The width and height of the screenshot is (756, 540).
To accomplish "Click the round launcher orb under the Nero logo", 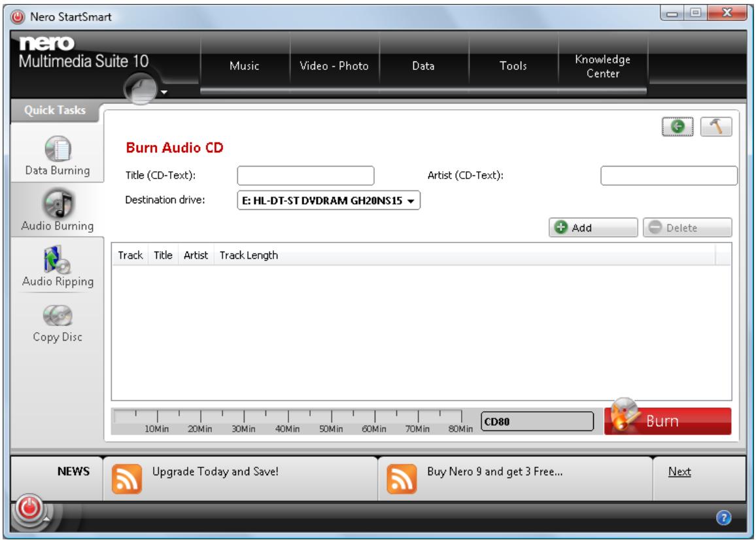I will pyautogui.click(x=141, y=89).
